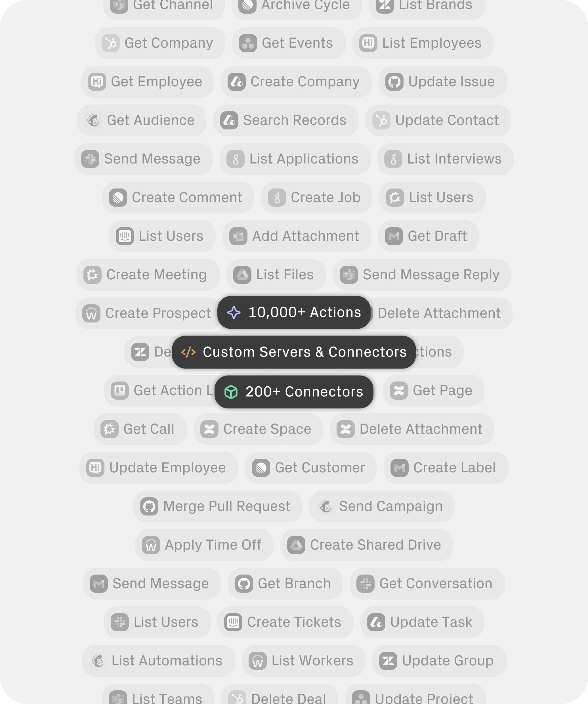Choose the Apply Time Off chip

pos(204,545)
